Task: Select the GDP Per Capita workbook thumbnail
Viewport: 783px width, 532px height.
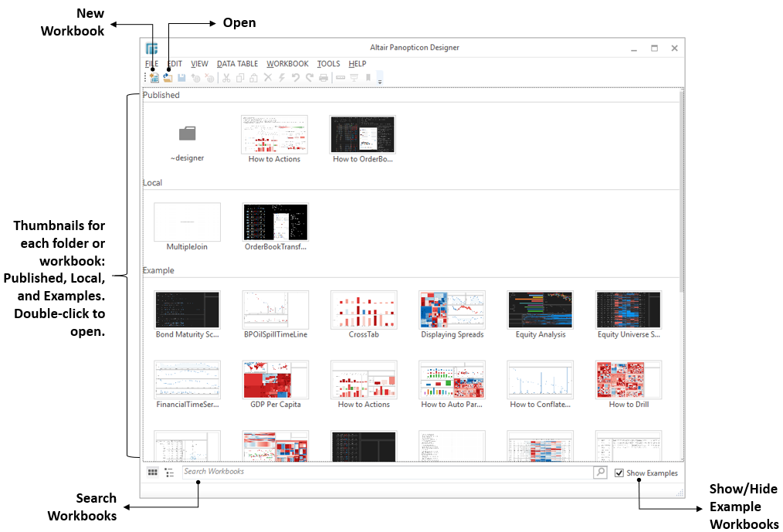Action: point(276,380)
